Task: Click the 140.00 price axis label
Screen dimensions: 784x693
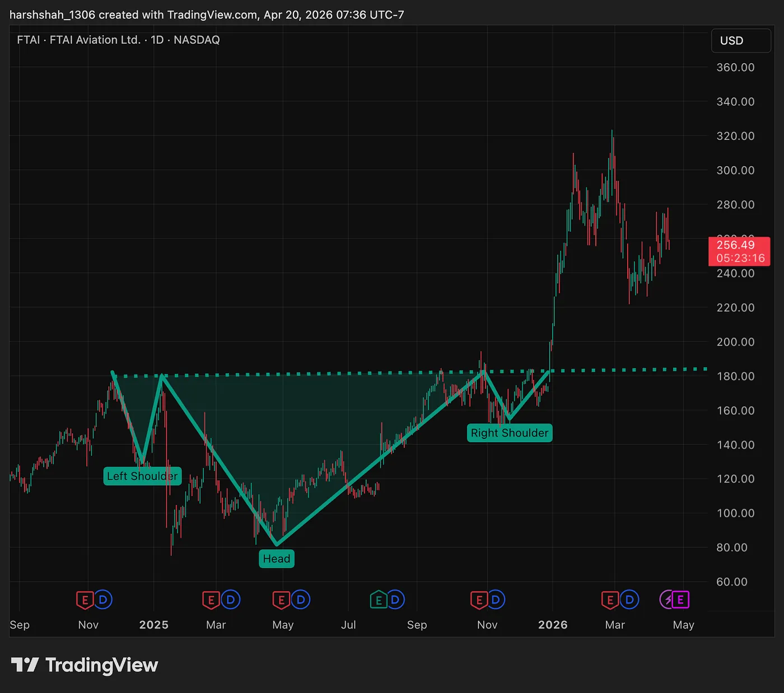Action: (x=736, y=445)
